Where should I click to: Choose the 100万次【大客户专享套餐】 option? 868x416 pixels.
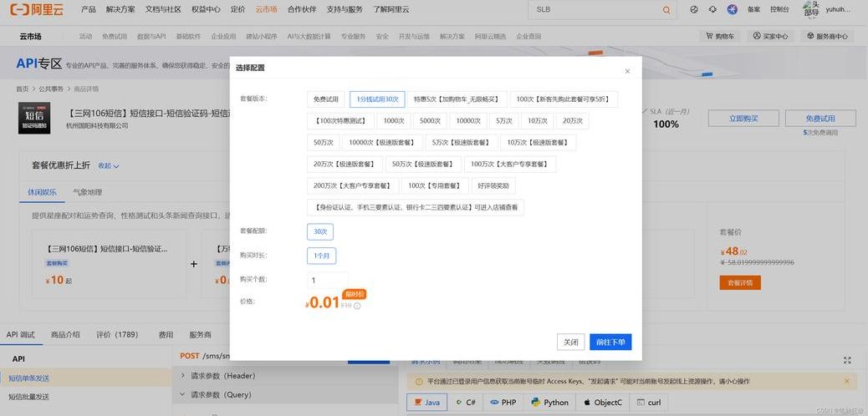click(x=510, y=165)
